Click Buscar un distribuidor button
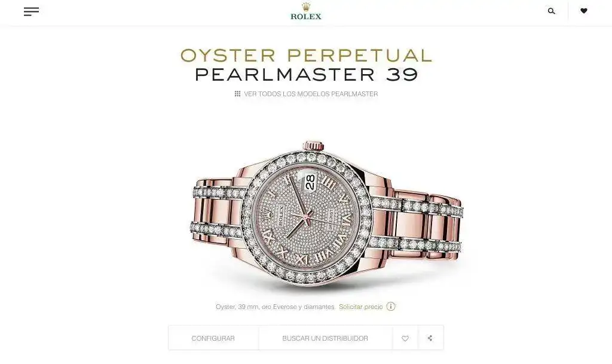612x364 pixels. [325, 338]
